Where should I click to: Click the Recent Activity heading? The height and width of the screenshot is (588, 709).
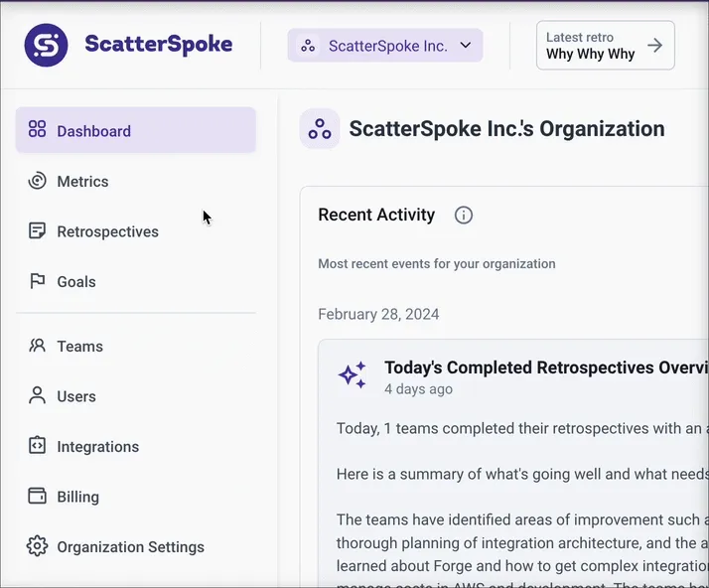pos(376,215)
